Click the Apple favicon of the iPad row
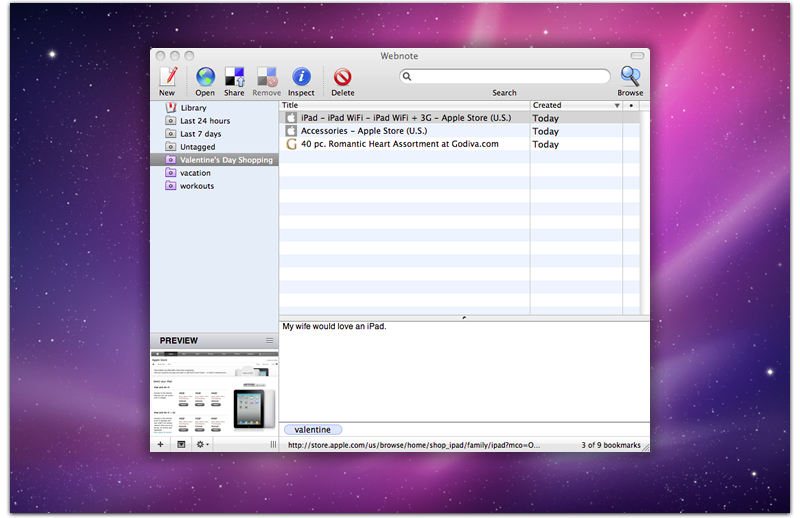Image resolution: width=800 pixels, height=518 pixels. (291, 118)
